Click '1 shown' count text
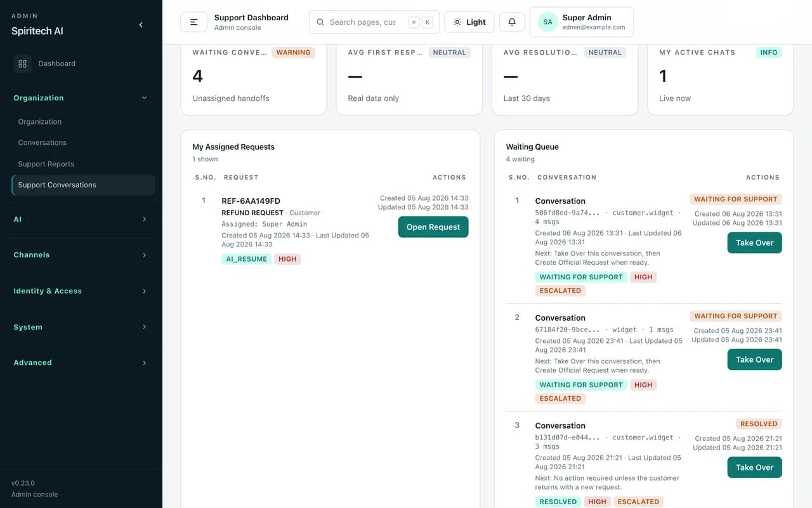Viewport: 812px width, 508px height. 205,159
